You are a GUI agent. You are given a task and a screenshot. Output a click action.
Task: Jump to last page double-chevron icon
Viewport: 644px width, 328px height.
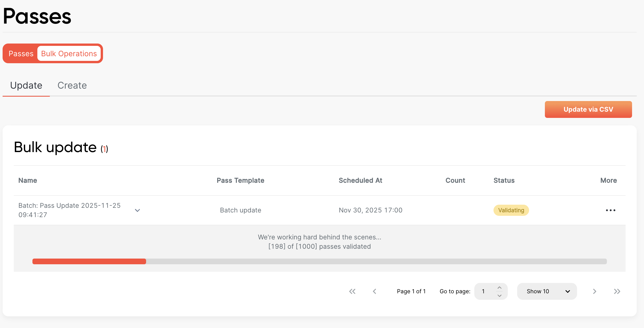click(617, 291)
